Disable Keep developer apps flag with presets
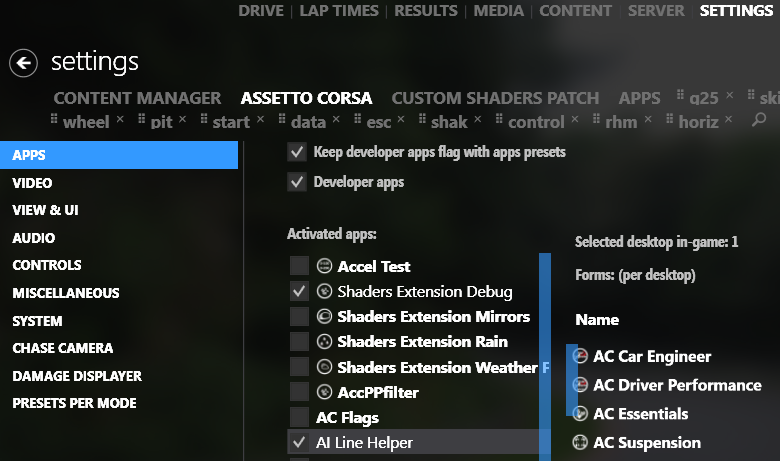The image size is (780, 461). 297,152
